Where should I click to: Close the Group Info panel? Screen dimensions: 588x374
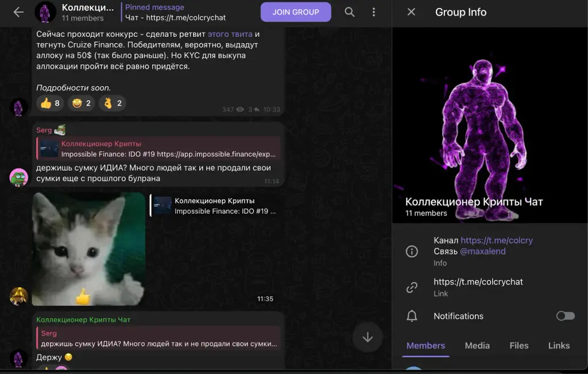(411, 12)
